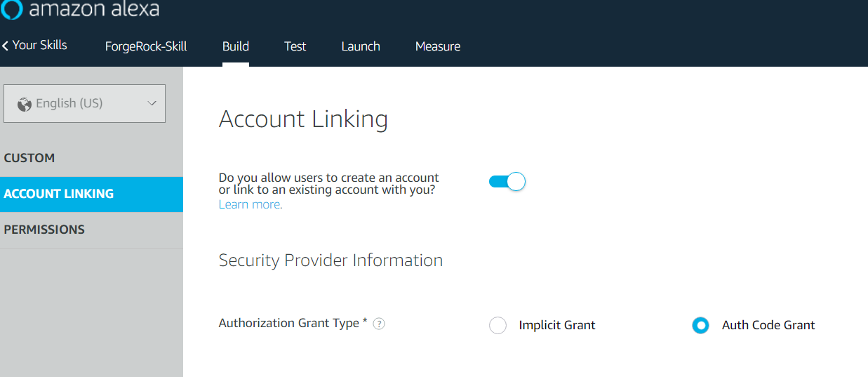868x377 pixels.
Task: Click the 'Do you allow users' question text
Action: (329, 184)
